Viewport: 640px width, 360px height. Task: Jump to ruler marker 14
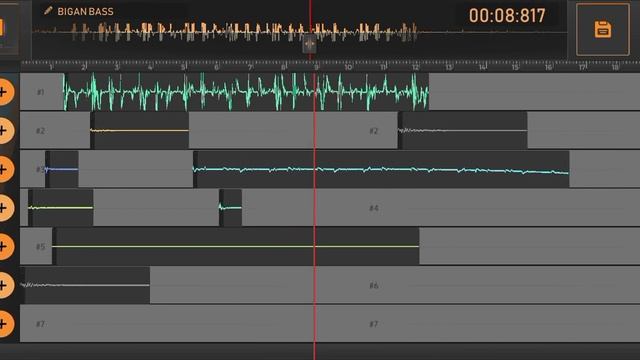point(482,67)
